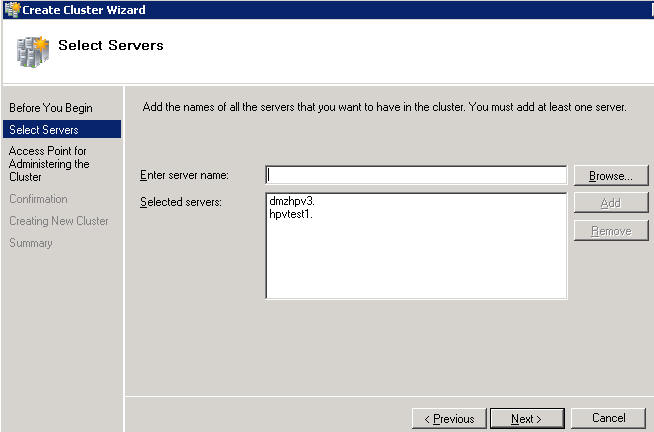Click the server cluster icon beside Select Servers
The image size is (654, 432).
[x=33, y=52]
